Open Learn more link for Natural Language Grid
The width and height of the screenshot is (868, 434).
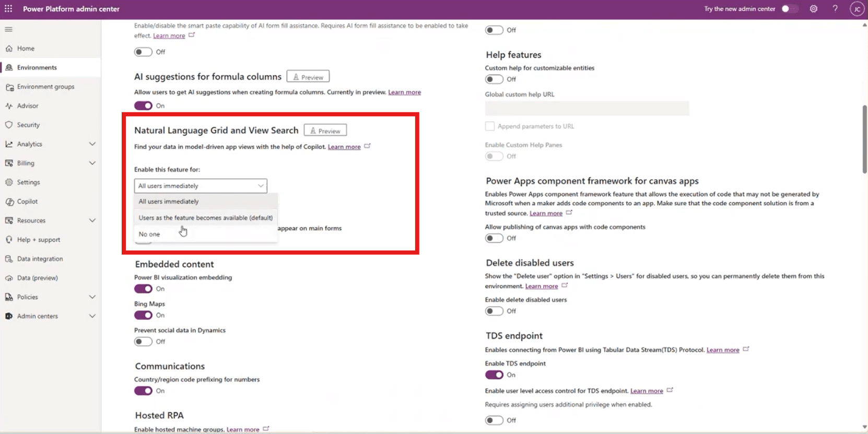pyautogui.click(x=344, y=147)
